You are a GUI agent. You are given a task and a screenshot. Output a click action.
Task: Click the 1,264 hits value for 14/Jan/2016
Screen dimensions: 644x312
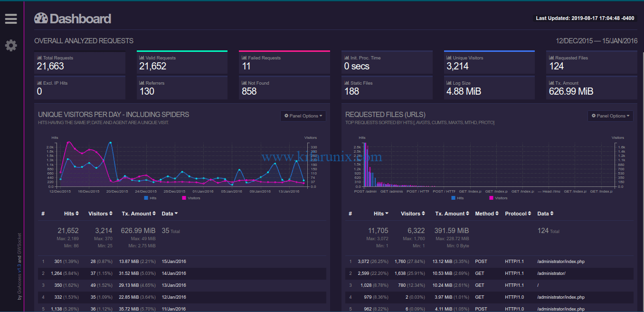(x=56, y=273)
